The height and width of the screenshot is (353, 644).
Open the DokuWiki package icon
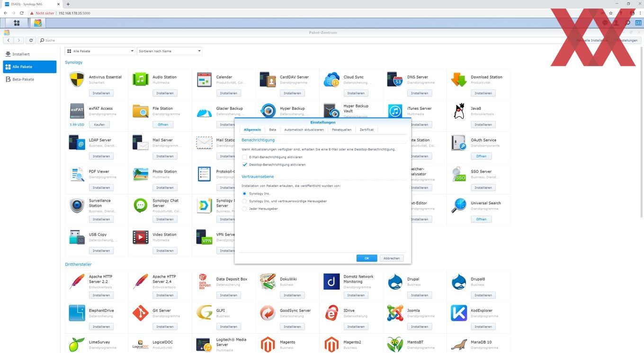[268, 282]
